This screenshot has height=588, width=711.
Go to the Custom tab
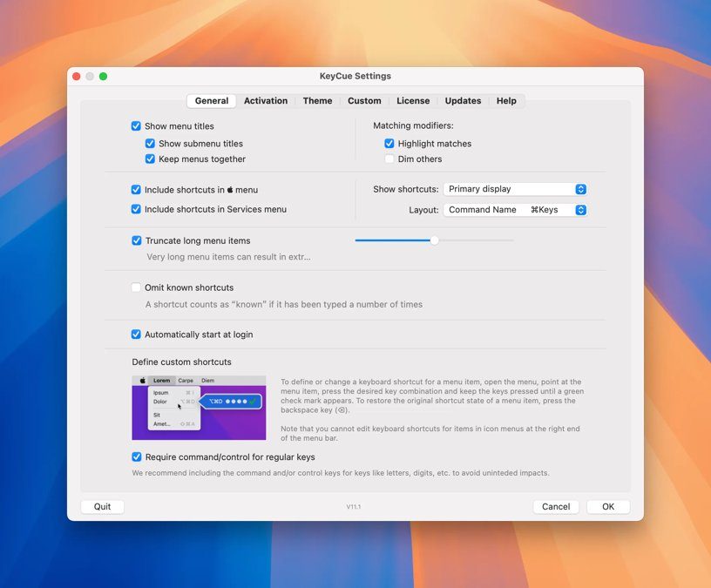pos(364,101)
